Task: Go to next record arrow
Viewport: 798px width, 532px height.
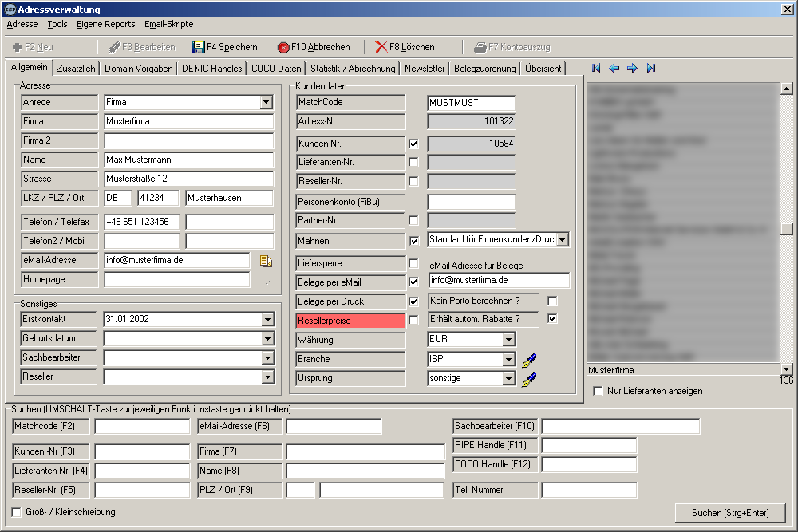Action: (x=632, y=69)
